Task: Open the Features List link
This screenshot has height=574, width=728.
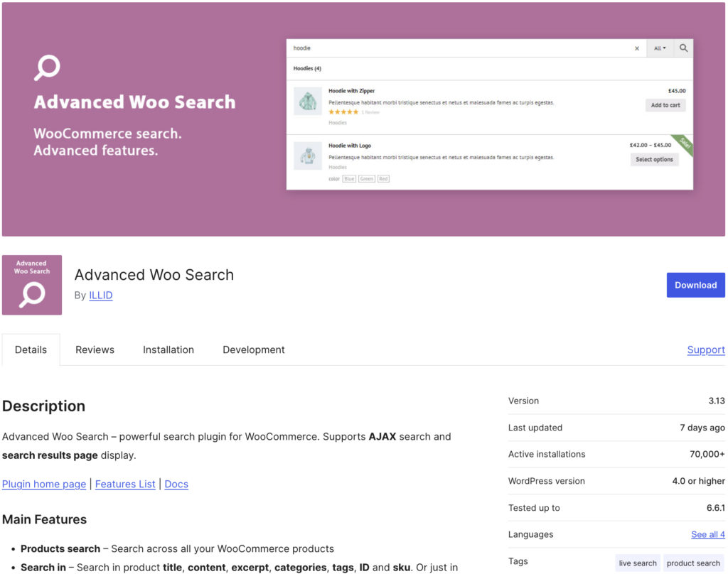Action: (x=125, y=484)
